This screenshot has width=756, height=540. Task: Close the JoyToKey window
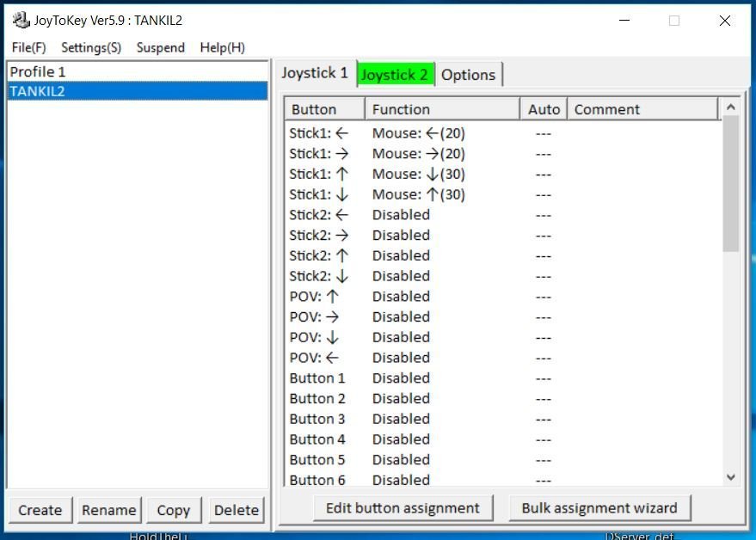(x=725, y=21)
